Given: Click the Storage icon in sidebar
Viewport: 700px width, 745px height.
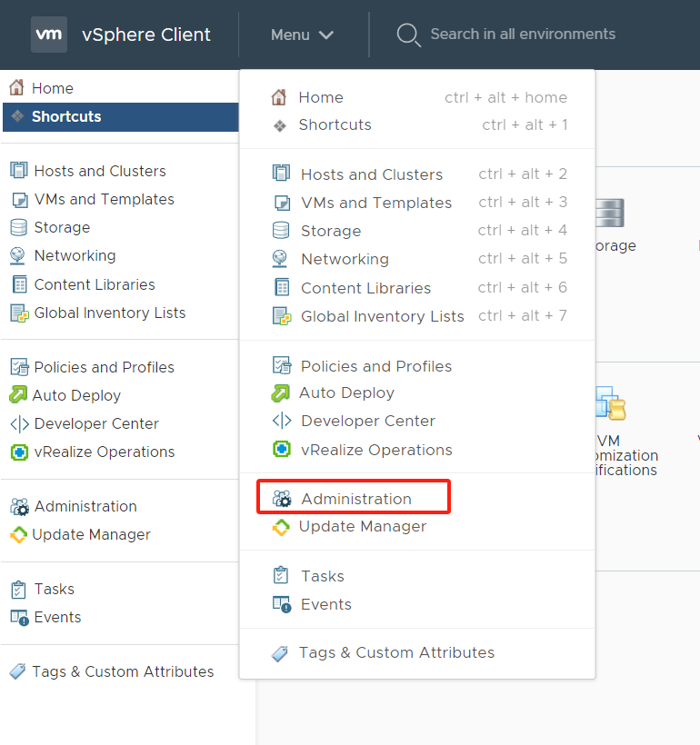Looking at the screenshot, I should point(18,227).
